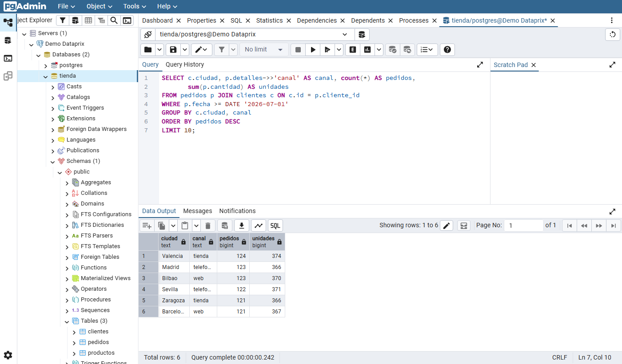Click the Page No input field
Image resolution: width=622 pixels, height=364 pixels.
tap(524, 226)
